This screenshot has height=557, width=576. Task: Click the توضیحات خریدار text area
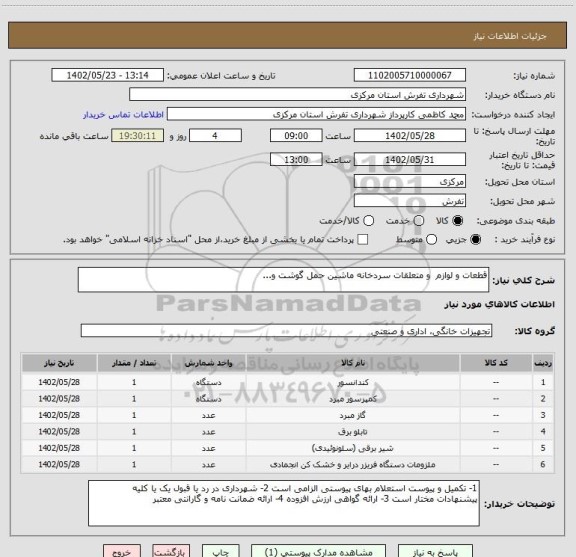(284, 503)
